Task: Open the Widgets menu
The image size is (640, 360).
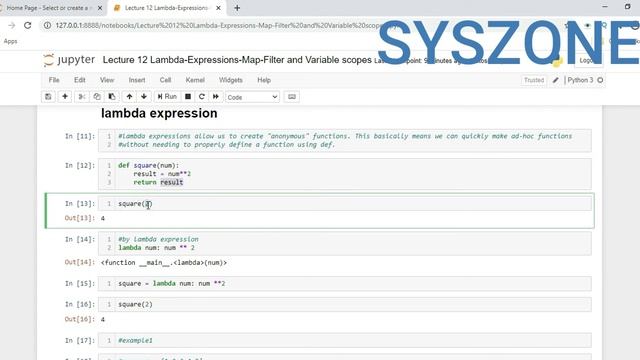Action: click(231, 80)
